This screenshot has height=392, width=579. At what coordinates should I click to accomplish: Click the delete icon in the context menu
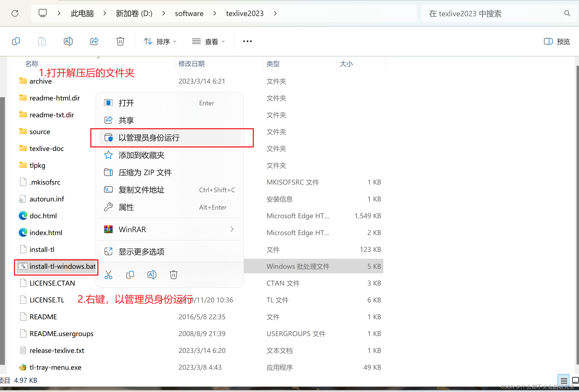(173, 275)
